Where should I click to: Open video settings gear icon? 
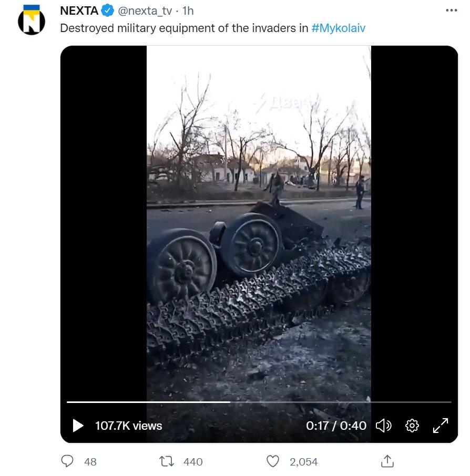(x=412, y=426)
